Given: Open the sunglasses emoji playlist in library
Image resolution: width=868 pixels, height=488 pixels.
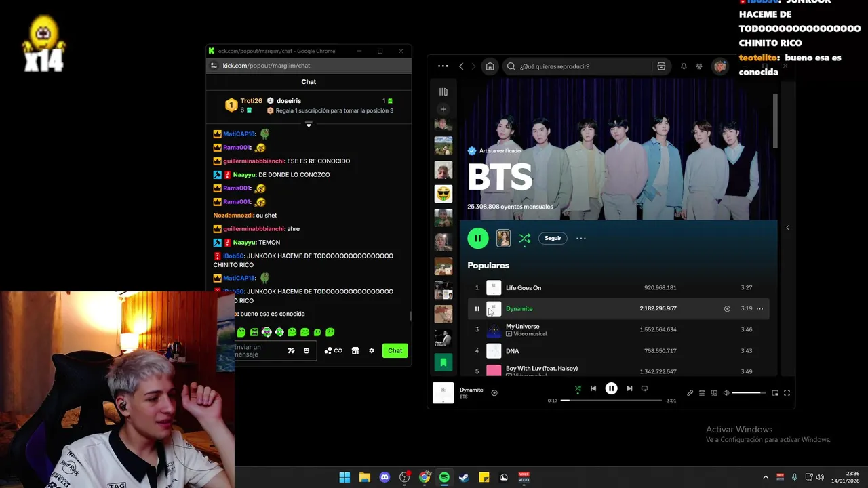Looking at the screenshot, I should [x=443, y=194].
